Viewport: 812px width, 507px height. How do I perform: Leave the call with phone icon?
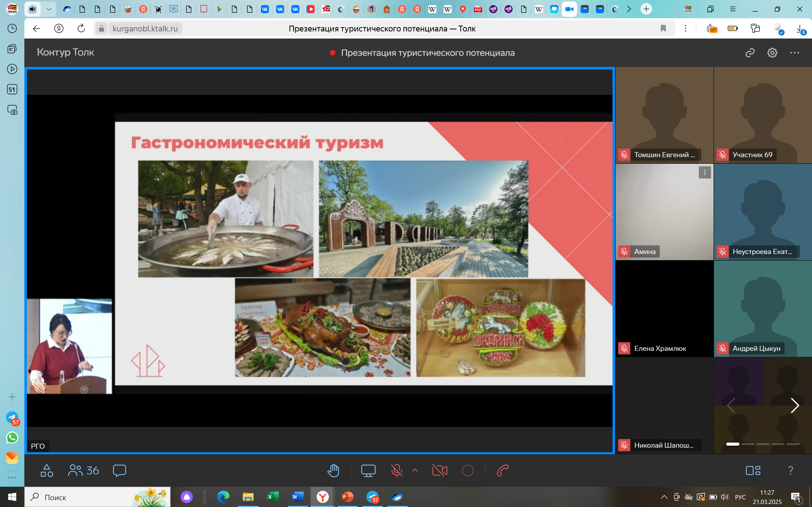pos(503,470)
